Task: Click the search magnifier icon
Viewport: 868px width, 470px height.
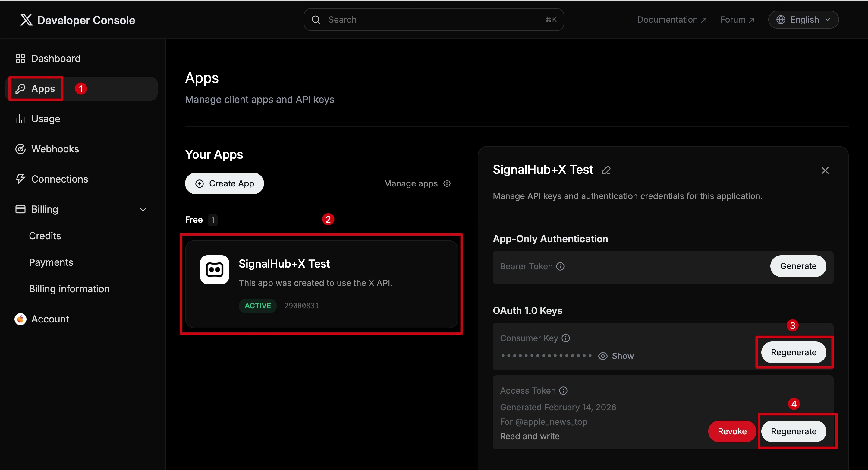Action: point(316,20)
